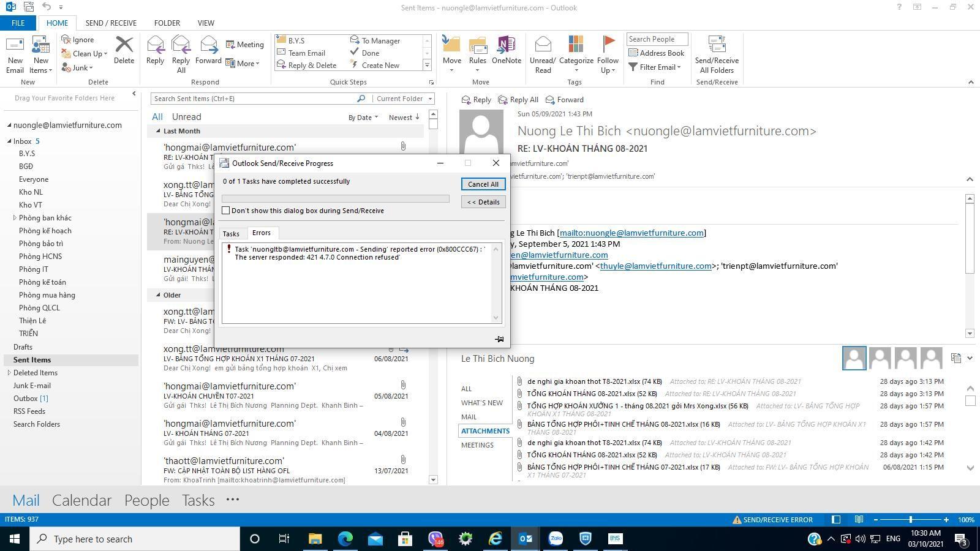This screenshot has width=980, height=551.
Task: Switch to the FOLDER tab
Action: (x=167, y=23)
